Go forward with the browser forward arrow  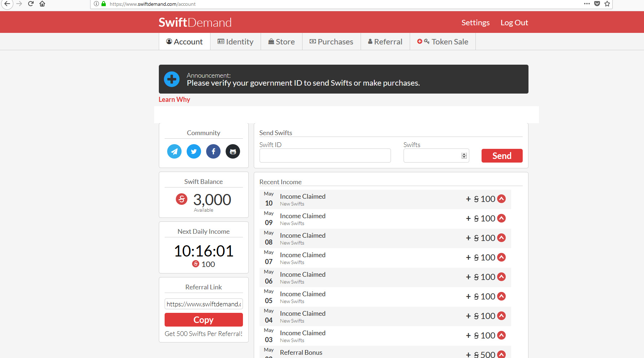point(19,4)
